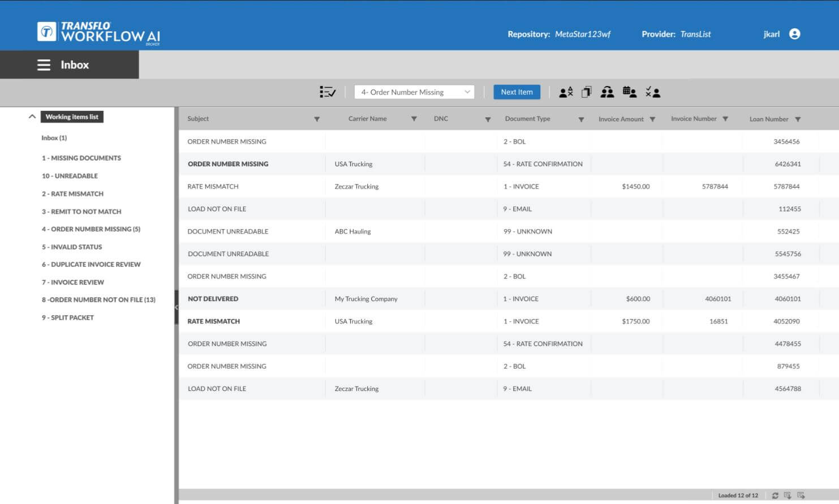The width and height of the screenshot is (839, 504).
Task: Click the $1750.00 invoice amount cell
Action: [635, 321]
